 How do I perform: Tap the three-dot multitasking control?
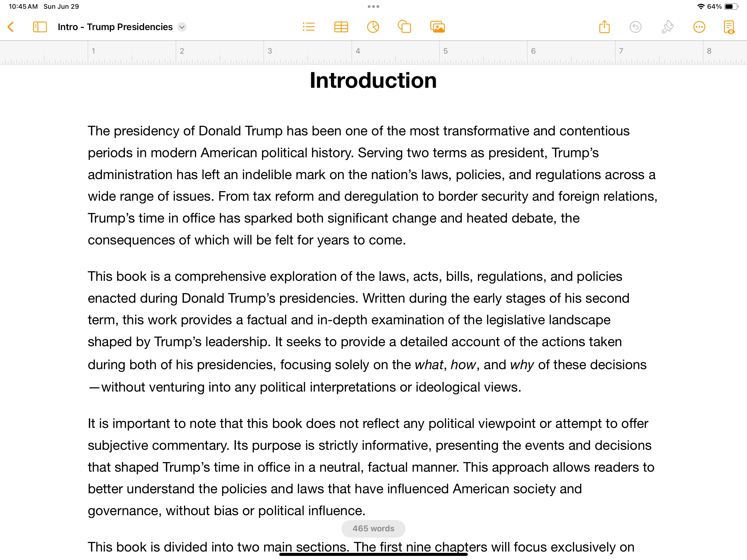(373, 6)
